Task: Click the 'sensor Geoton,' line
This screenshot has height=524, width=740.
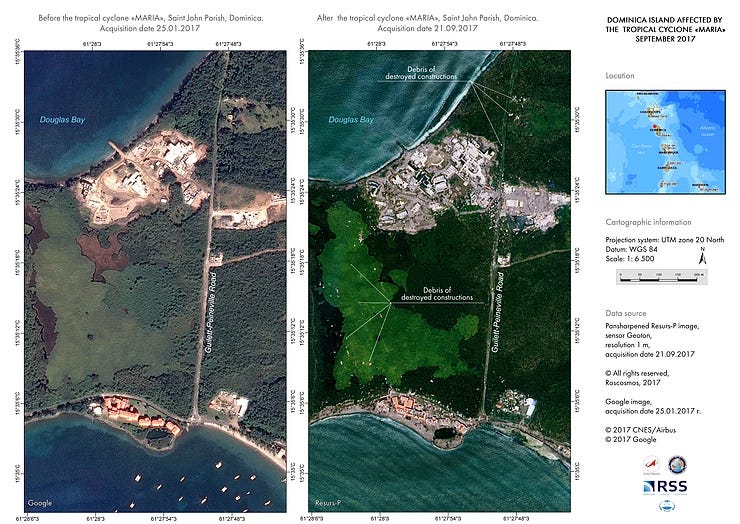Action: (x=628, y=336)
